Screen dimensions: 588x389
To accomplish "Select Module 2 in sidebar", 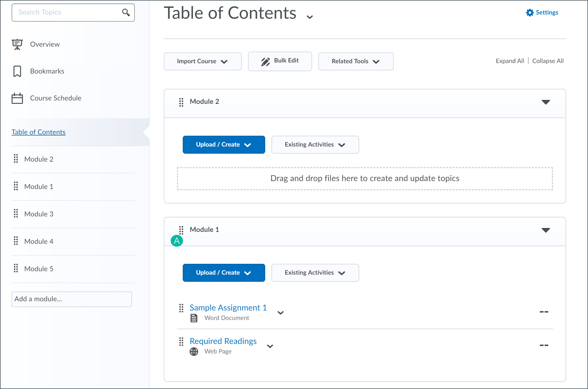I will coord(39,159).
